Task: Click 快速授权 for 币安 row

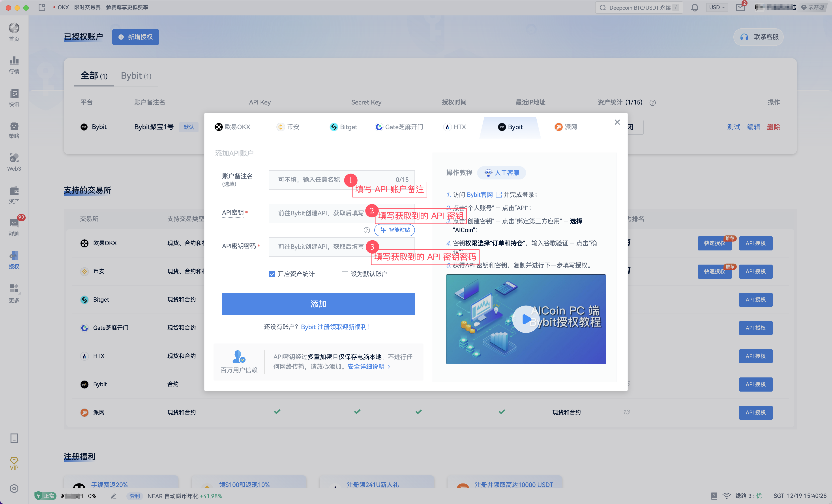Action: (714, 272)
